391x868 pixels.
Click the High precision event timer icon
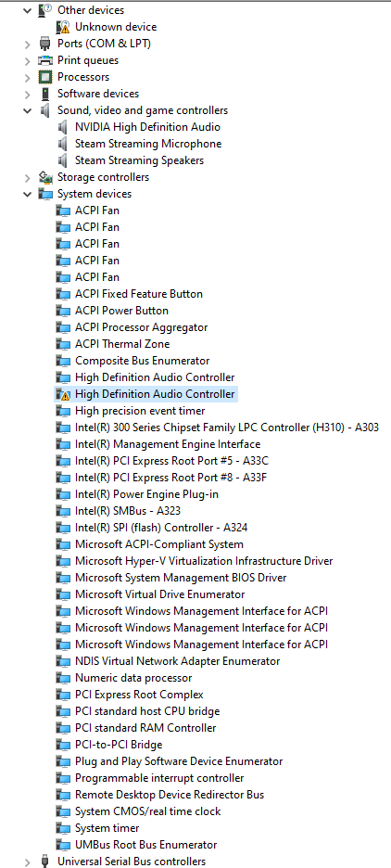63,411
